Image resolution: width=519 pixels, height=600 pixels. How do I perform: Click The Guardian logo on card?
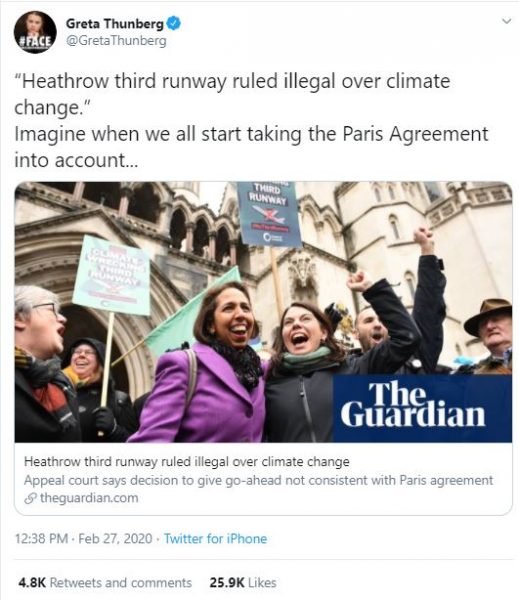[x=413, y=404]
